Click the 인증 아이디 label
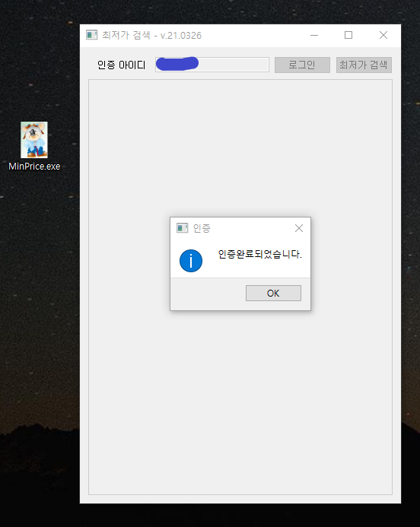This screenshot has width=420, height=527. tap(122, 65)
